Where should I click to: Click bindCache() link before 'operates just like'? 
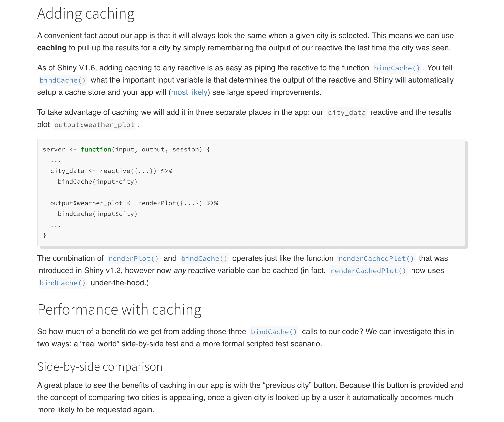coord(204,259)
